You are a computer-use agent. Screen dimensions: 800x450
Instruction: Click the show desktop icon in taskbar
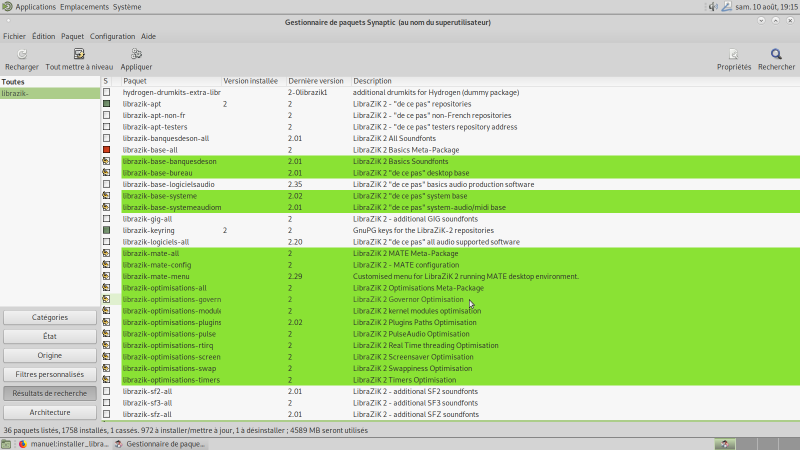click(6, 444)
